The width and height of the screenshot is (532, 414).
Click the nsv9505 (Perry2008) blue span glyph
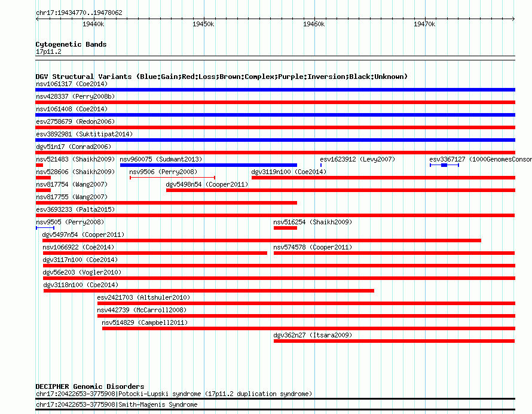coord(45,228)
